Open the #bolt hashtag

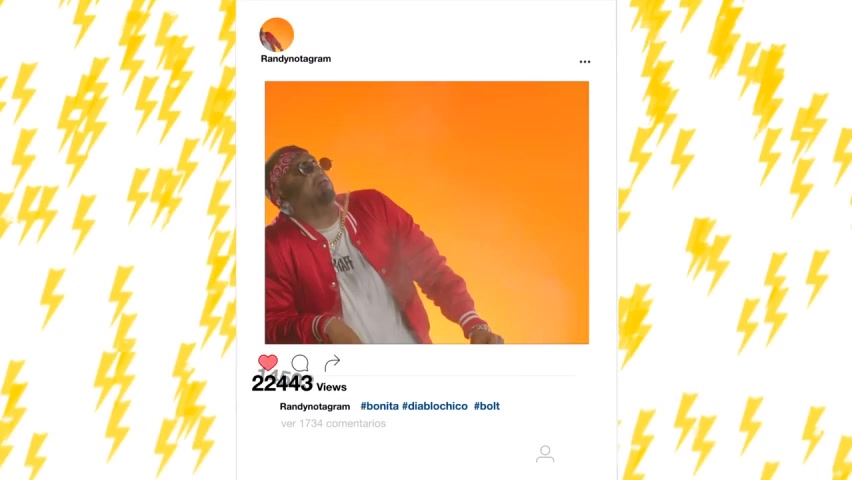coord(487,406)
